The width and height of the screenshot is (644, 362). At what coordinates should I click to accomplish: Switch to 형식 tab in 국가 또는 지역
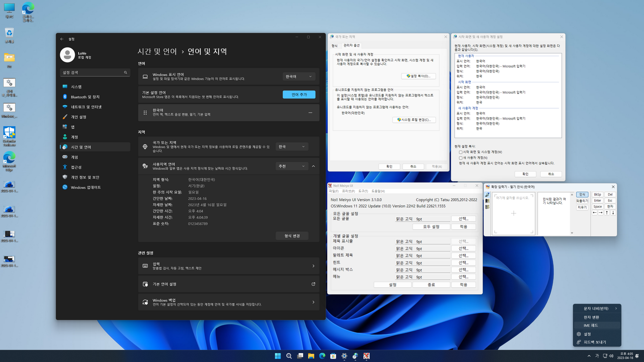pos(334,46)
